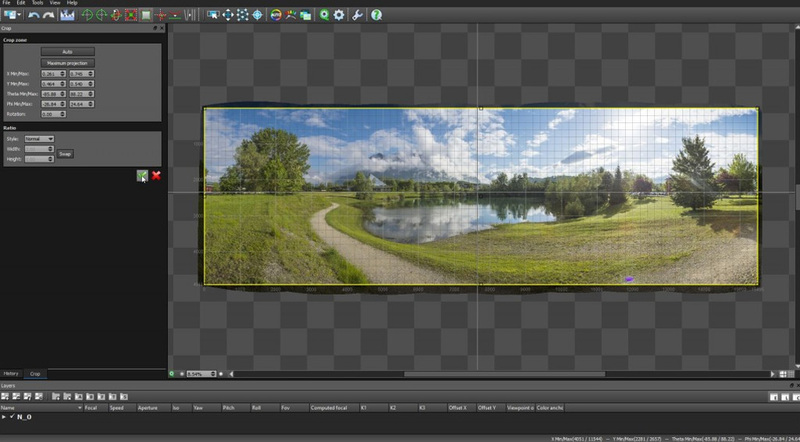This screenshot has height=442, width=800.
Task: Click the Undo arrow icon
Action: pyautogui.click(x=34, y=15)
